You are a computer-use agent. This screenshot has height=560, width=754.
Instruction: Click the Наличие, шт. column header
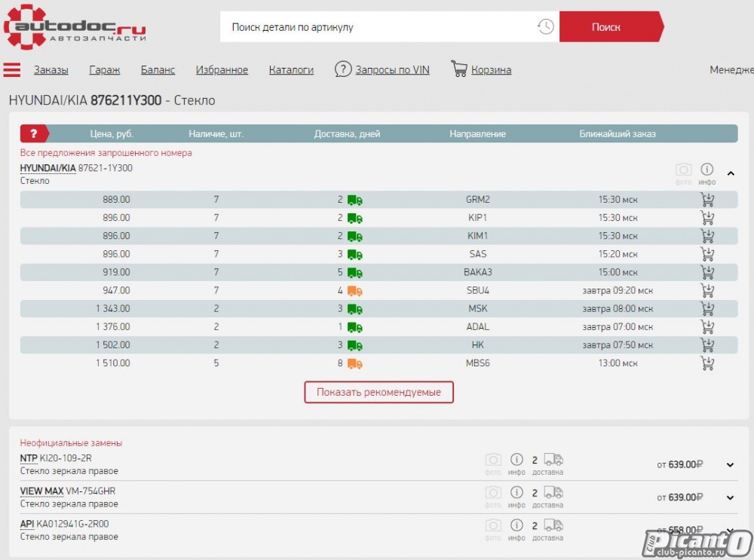click(x=216, y=133)
